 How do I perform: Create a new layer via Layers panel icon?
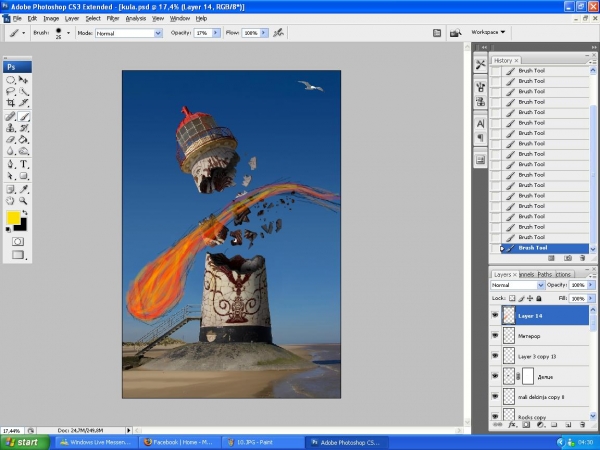tap(568, 425)
